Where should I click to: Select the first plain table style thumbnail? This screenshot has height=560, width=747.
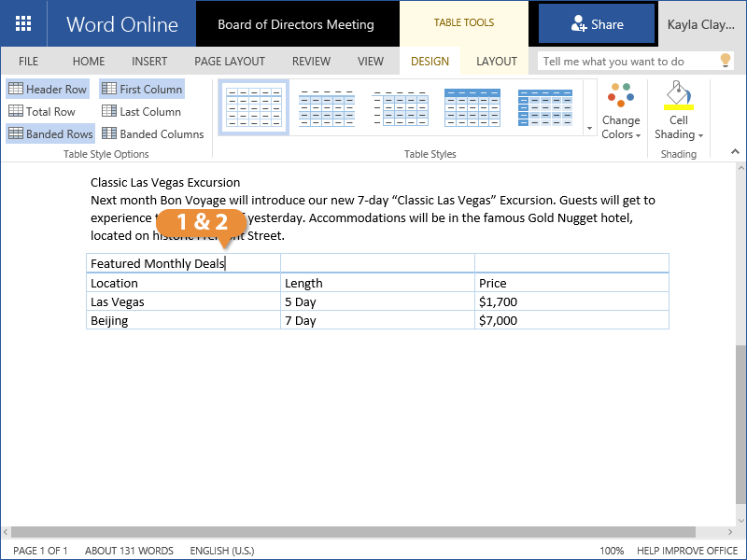(254, 107)
